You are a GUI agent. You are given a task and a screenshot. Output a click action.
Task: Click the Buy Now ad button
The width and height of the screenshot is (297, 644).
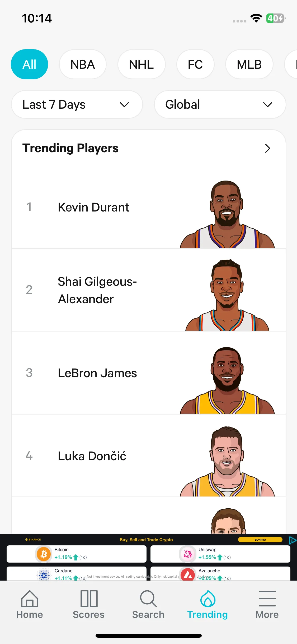[260, 540]
